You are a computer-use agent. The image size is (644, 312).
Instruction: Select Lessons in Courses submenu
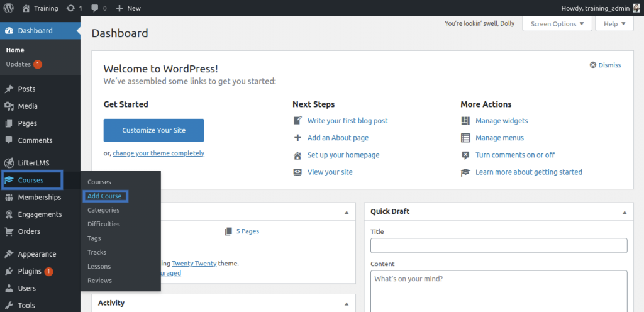pos(99,267)
